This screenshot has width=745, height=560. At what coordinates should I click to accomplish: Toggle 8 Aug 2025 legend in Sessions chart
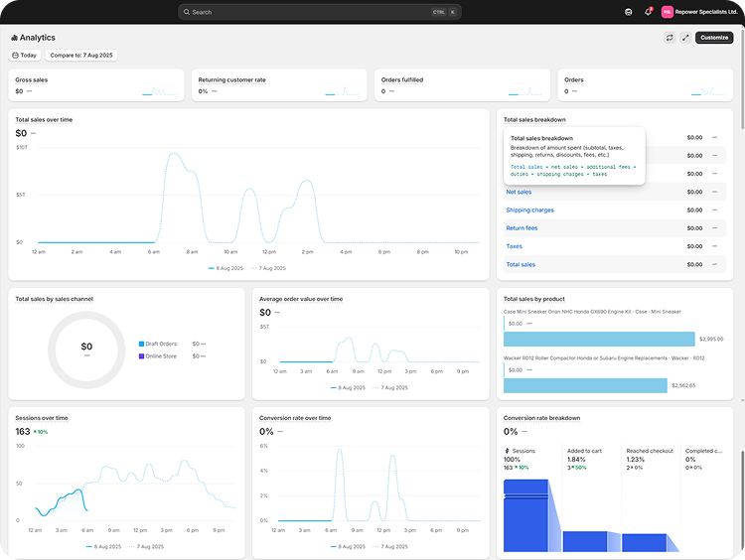click(x=103, y=547)
